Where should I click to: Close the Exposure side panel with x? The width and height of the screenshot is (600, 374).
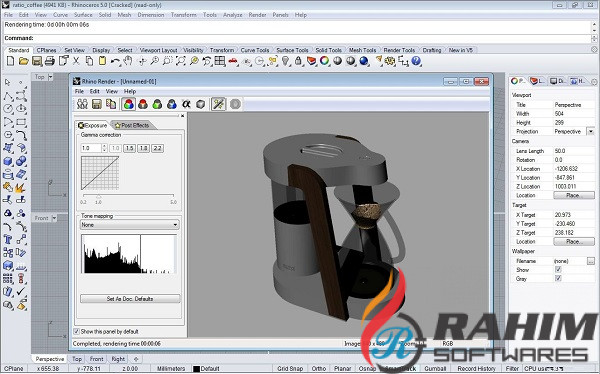(183, 116)
